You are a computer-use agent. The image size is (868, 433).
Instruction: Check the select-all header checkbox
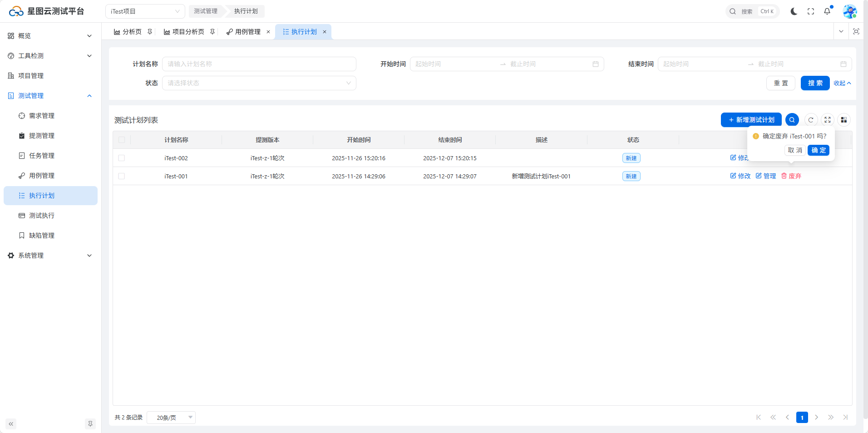122,140
